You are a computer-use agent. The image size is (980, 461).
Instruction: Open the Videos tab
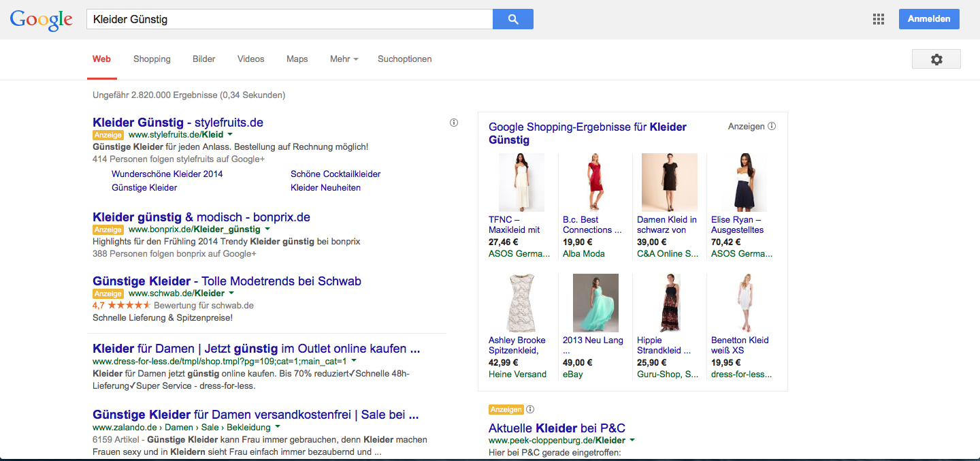point(251,59)
